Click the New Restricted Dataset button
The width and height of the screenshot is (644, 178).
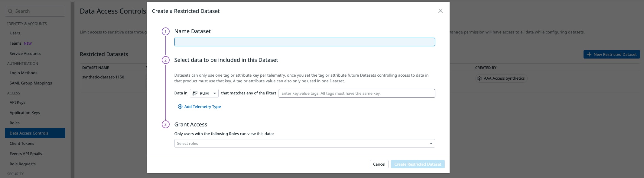[x=611, y=54]
